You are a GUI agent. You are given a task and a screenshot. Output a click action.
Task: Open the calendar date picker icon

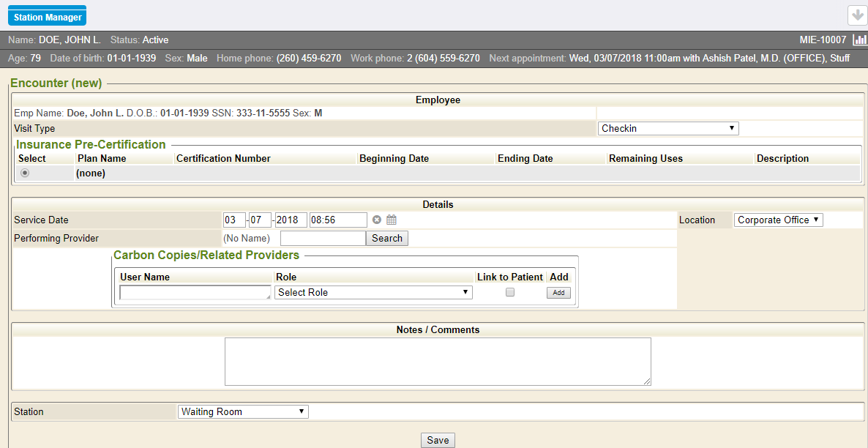coord(392,220)
